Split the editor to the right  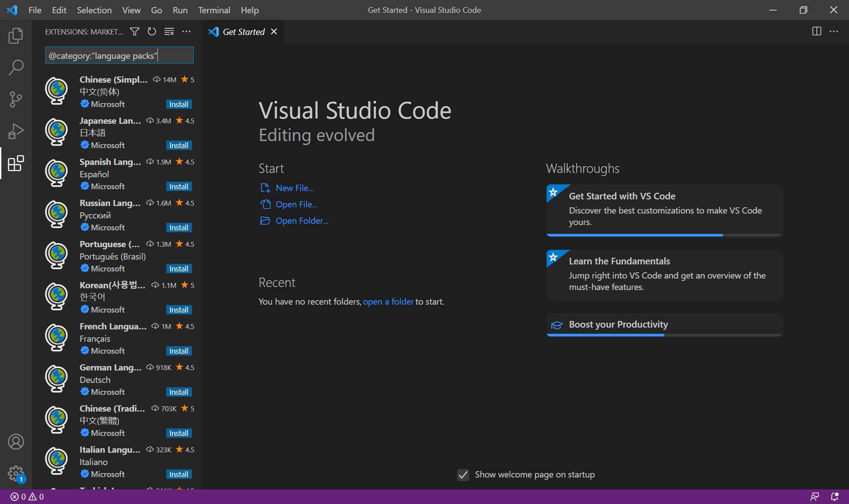pyautogui.click(x=816, y=31)
